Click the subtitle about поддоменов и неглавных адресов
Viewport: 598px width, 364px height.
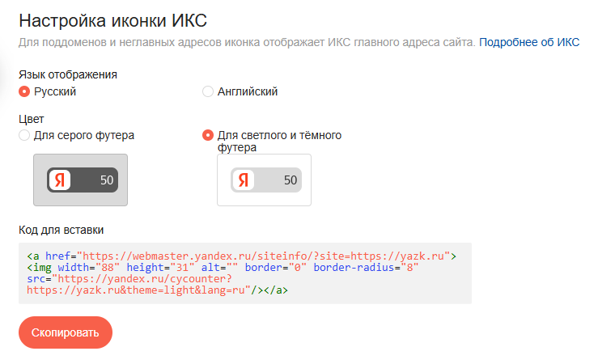[x=247, y=42]
